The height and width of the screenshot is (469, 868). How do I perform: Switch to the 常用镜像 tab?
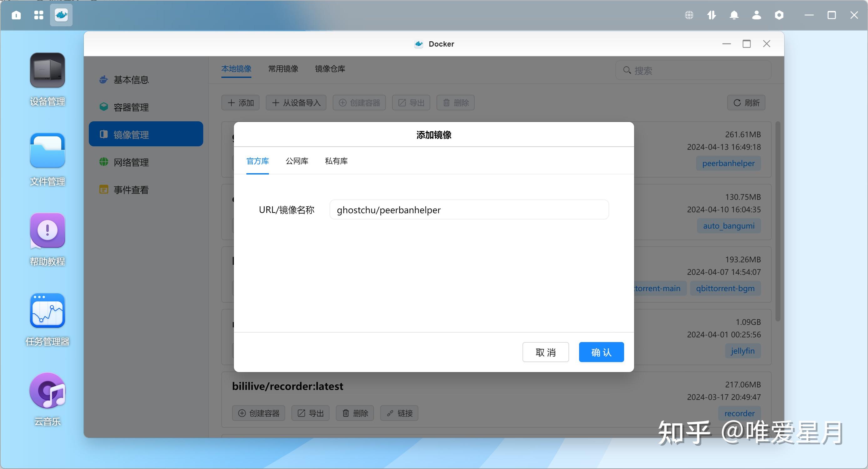pyautogui.click(x=283, y=69)
